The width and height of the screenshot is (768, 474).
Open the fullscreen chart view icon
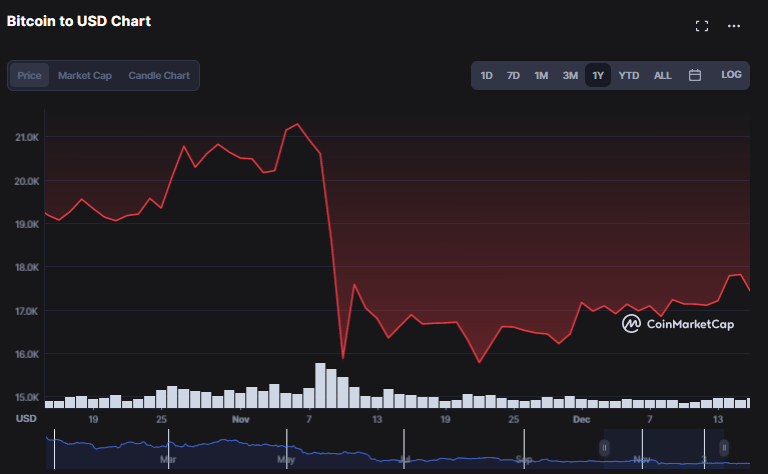pyautogui.click(x=702, y=26)
